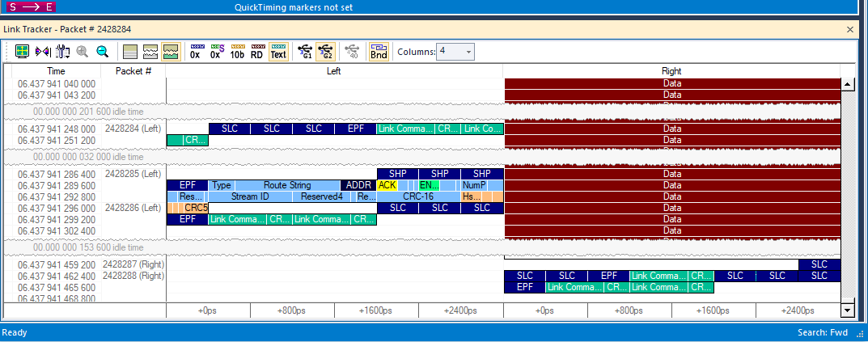This screenshot has width=868, height=342.
Task: Select packet 2428285 (Left) row label
Action: [x=133, y=174]
